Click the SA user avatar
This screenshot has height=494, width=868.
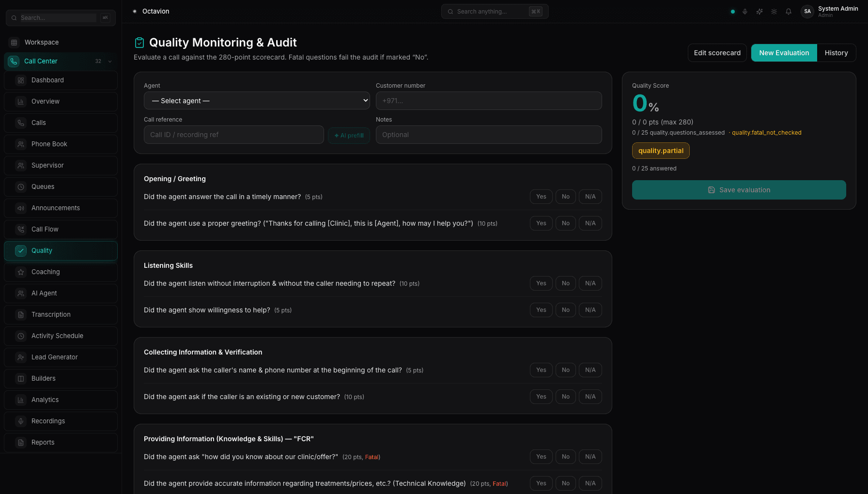807,12
